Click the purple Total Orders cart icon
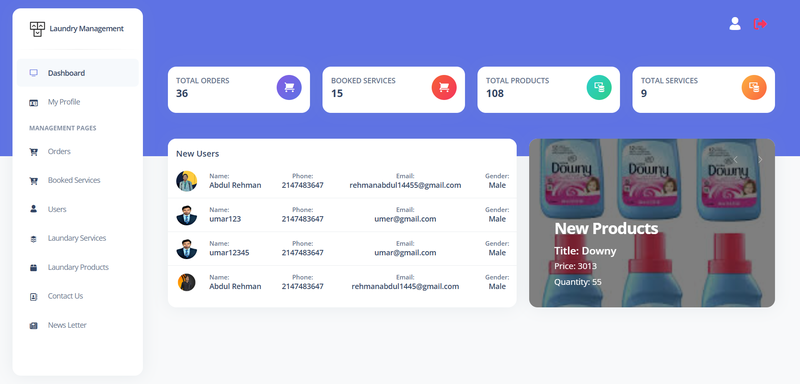 (289, 87)
